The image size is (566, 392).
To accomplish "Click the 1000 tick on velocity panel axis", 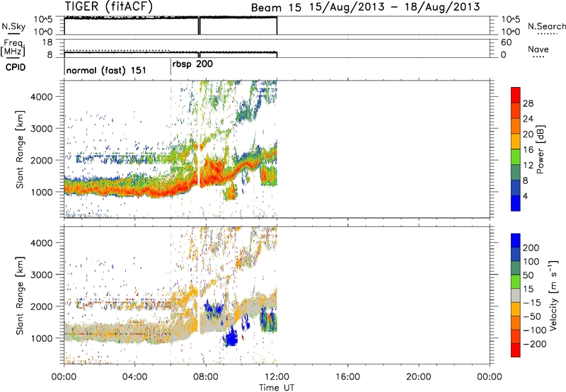I will 41,338.
